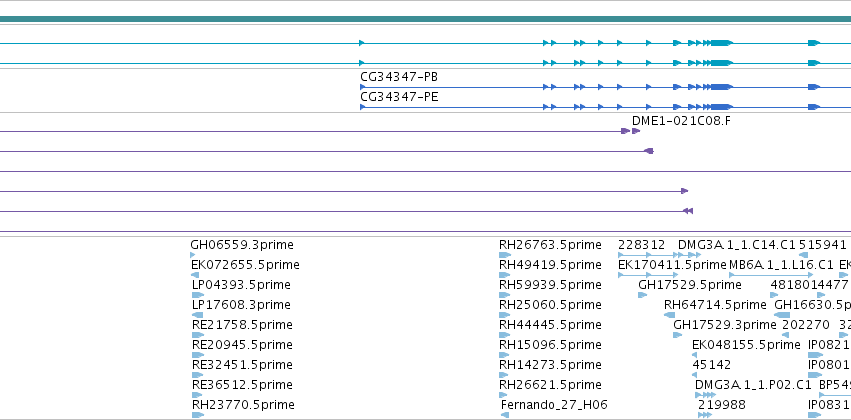Image resolution: width=851 pixels, height=420 pixels.
Task: Select the GH06559.3prime EST label
Action: coord(242,245)
